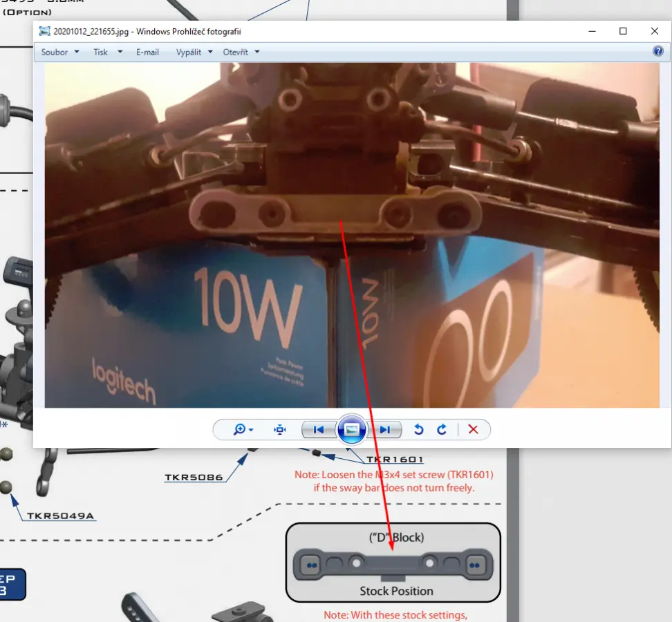This screenshot has width=672, height=622.
Task: Expand the Vypálit dropdown arrow
Action: pyautogui.click(x=210, y=52)
